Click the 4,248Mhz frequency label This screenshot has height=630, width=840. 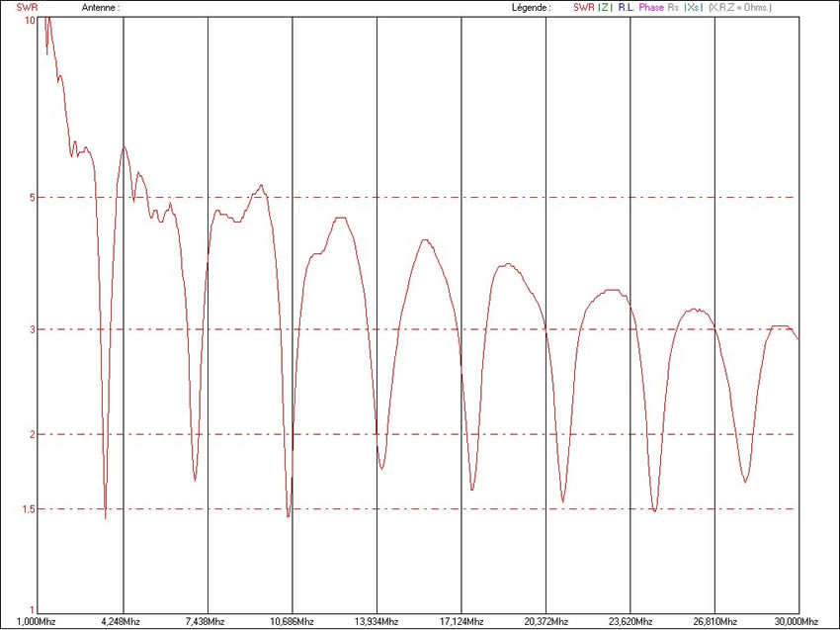pyautogui.click(x=121, y=622)
